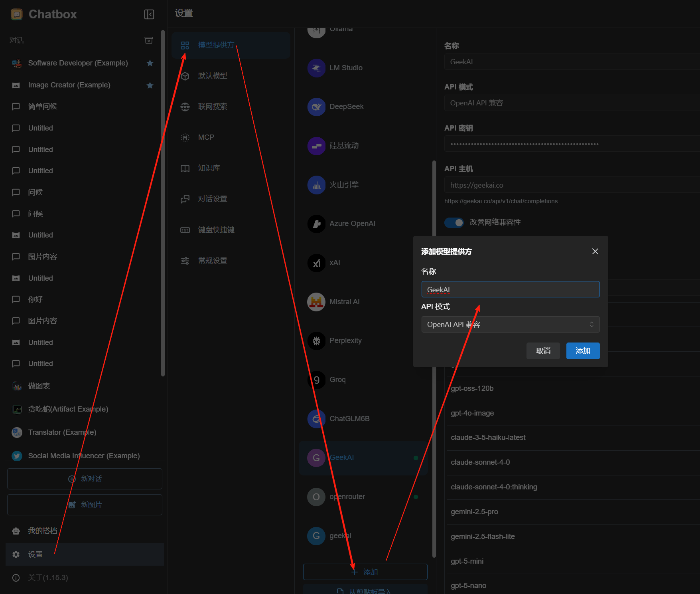
Task: Click the 设置 gear icon in sidebar
Action: tap(16, 554)
